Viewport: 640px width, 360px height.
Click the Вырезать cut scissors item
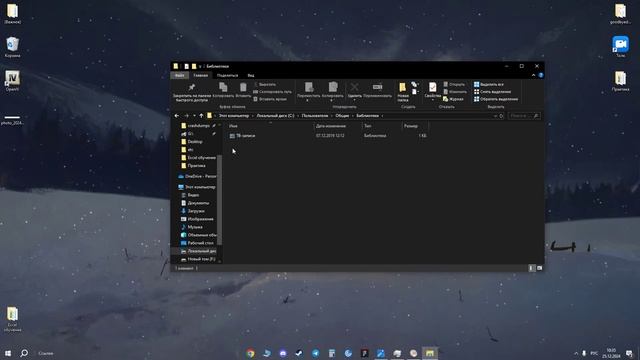coord(265,84)
